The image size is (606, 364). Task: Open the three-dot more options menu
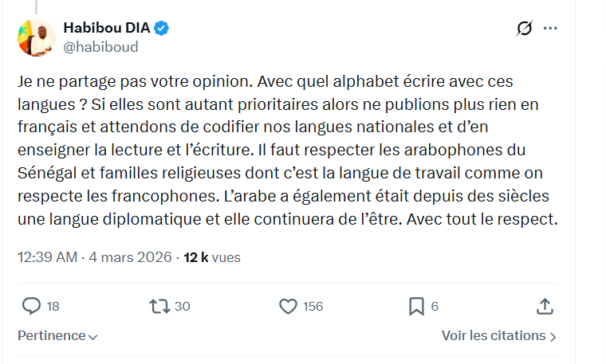coord(550,29)
